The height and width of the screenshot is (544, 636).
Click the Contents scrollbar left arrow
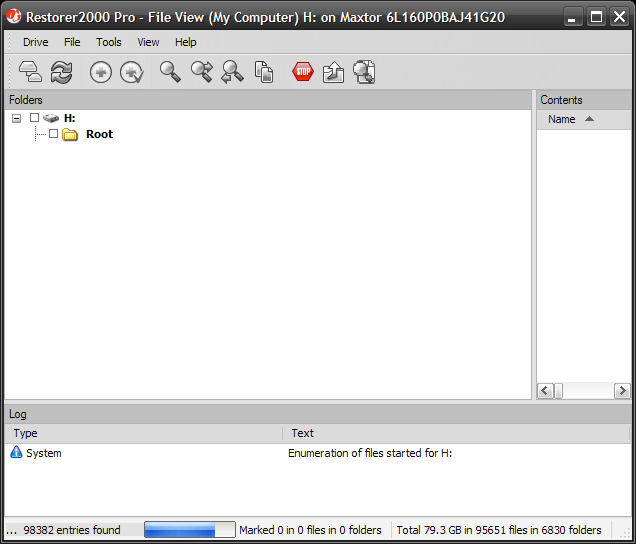pos(545,391)
